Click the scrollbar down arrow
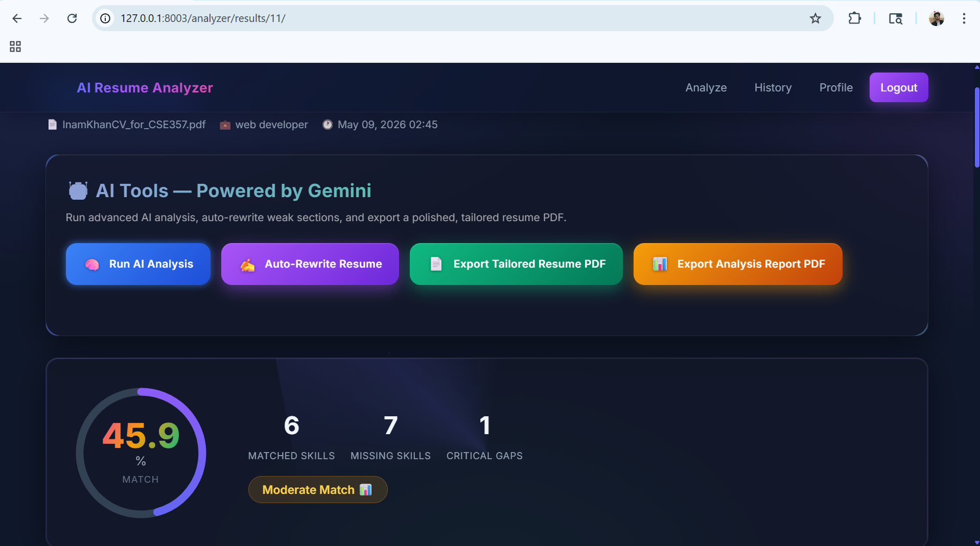980x546 pixels. 976,542
